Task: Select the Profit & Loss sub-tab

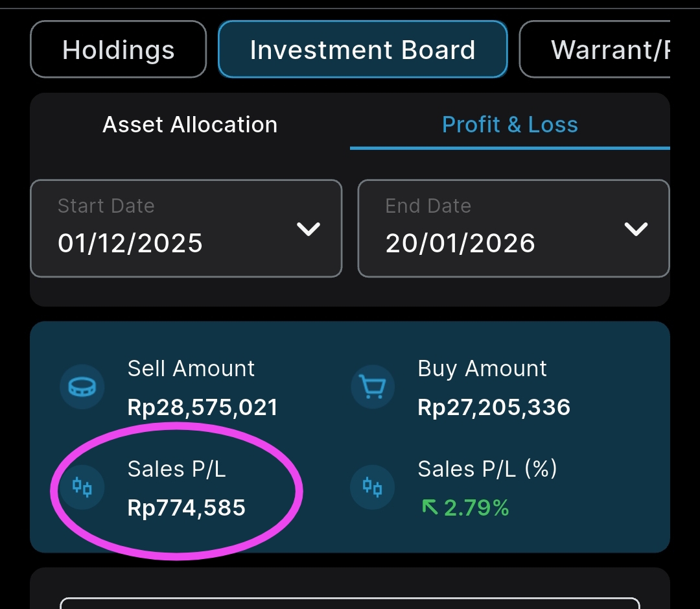Action: coord(509,125)
